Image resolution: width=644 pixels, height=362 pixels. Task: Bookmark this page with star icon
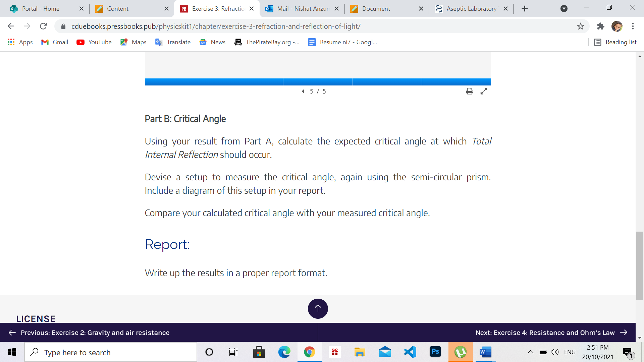coord(581,26)
